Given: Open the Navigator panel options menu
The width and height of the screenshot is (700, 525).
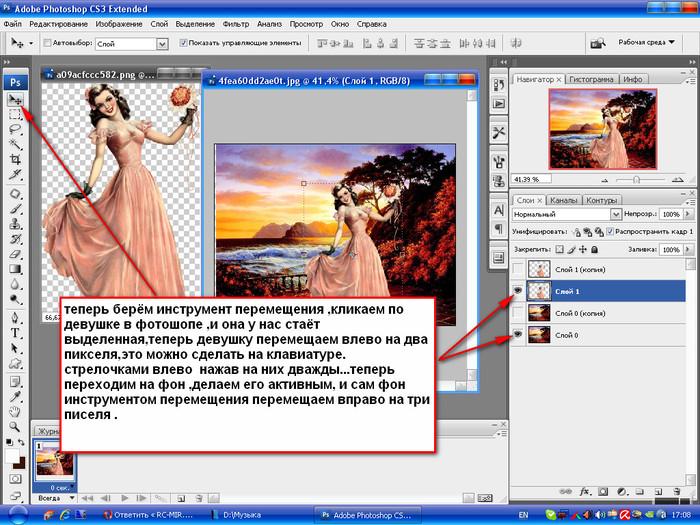Looking at the screenshot, I should click(690, 81).
